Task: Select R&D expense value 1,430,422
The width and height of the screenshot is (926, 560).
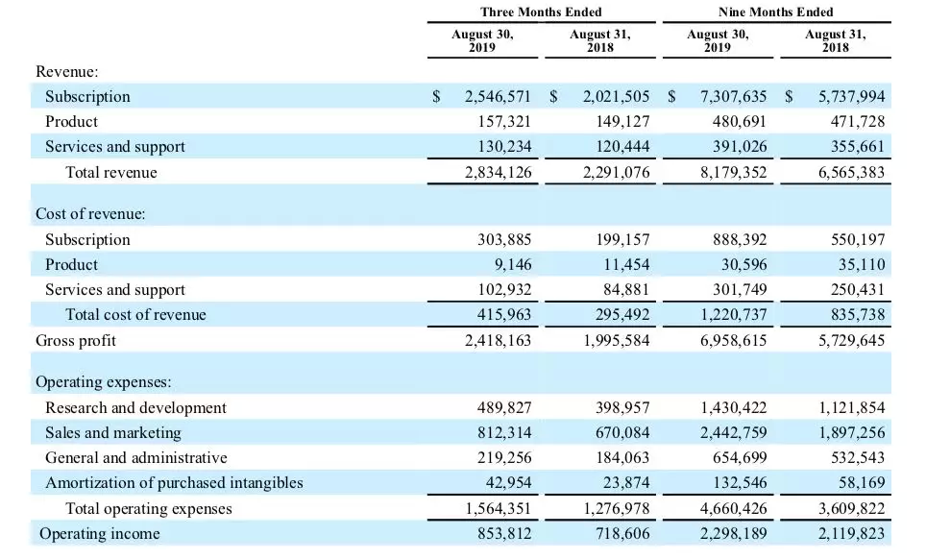Action: coord(734,408)
